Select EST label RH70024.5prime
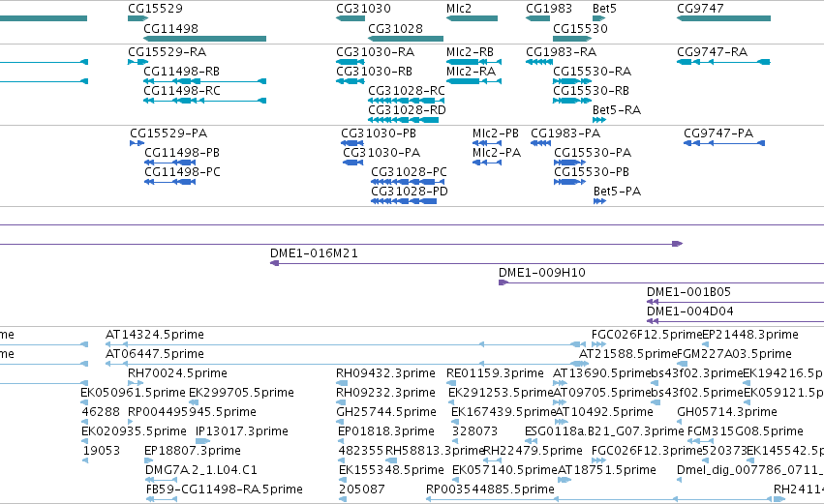This screenshot has width=824, height=504. pyautogui.click(x=177, y=373)
